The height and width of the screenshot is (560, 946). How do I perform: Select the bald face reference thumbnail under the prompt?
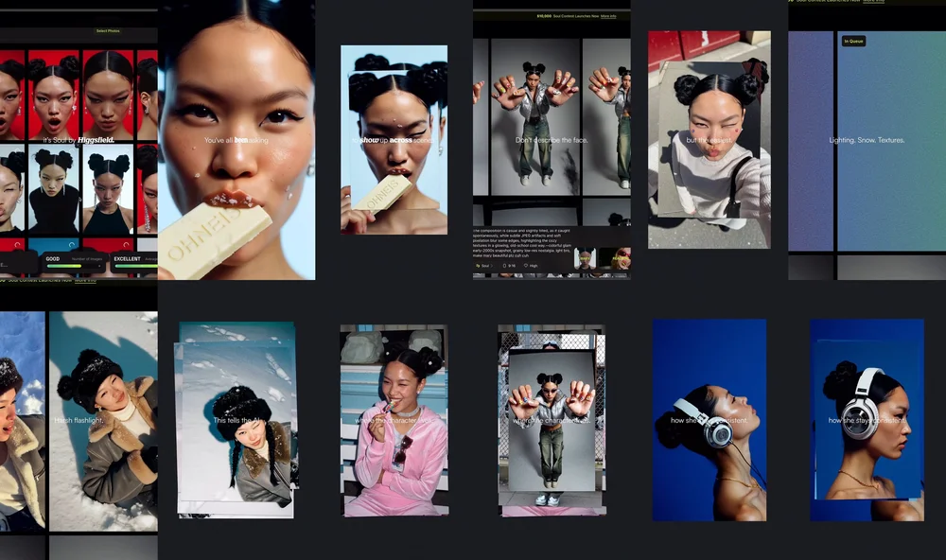(585, 258)
